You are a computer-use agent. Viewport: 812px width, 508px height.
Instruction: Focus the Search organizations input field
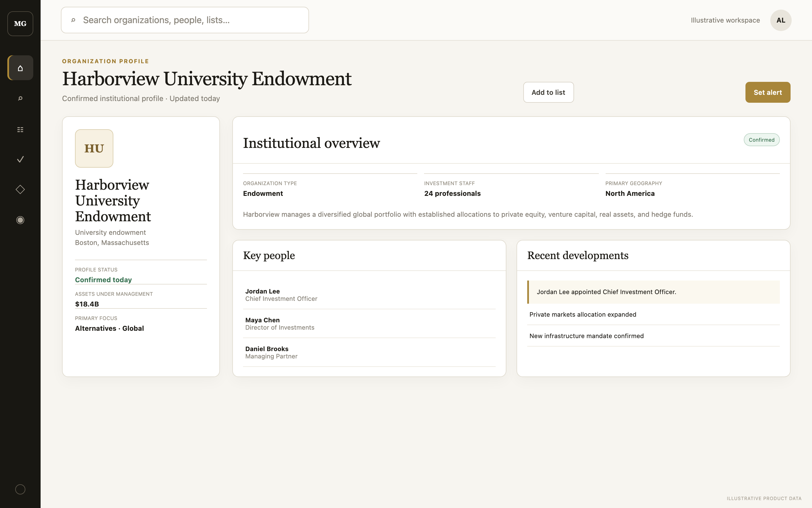coord(185,20)
